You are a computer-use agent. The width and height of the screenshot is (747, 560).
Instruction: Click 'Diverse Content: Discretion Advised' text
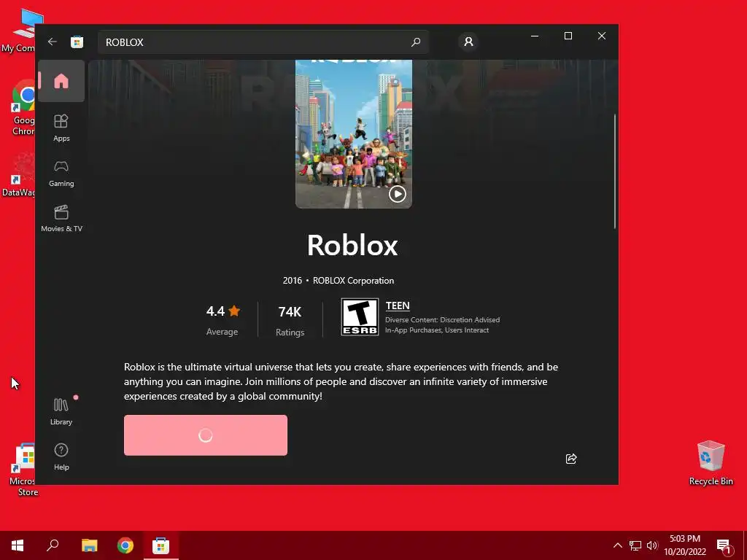(442, 320)
